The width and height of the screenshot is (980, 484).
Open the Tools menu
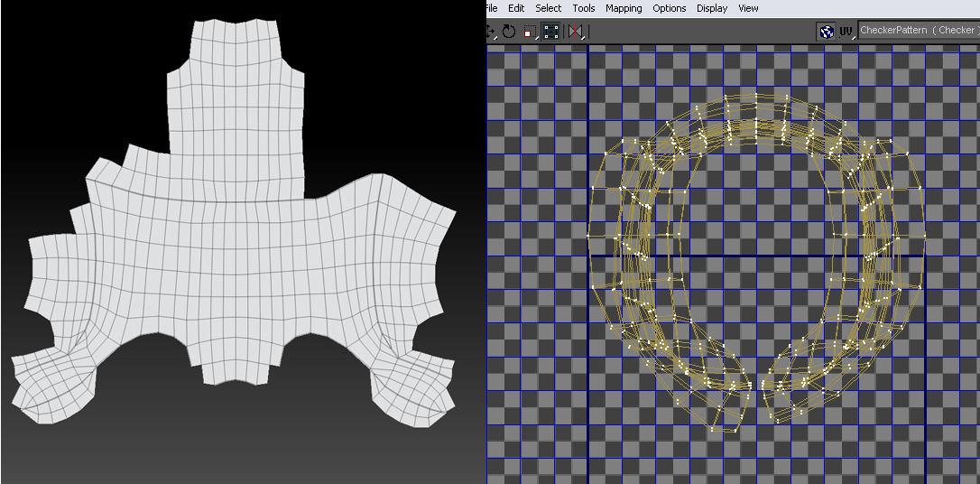584,8
